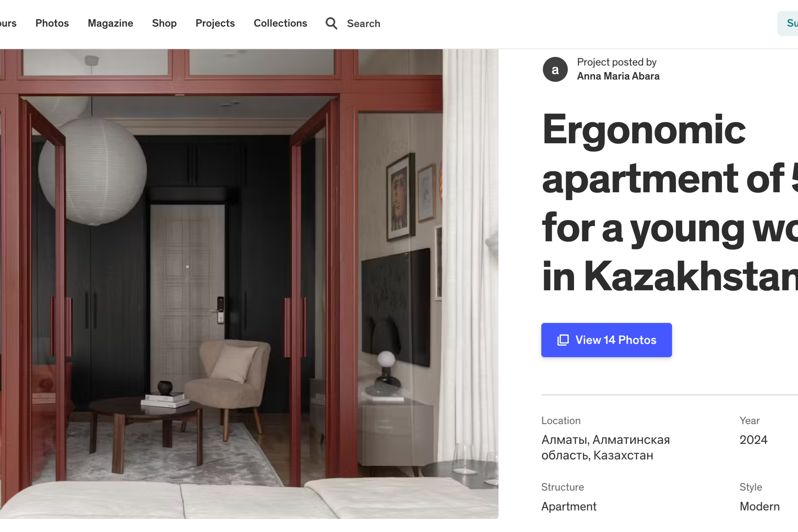Click the partially visible teal Subscribe button
Viewport: 798px width, 532px height.
(x=788, y=23)
